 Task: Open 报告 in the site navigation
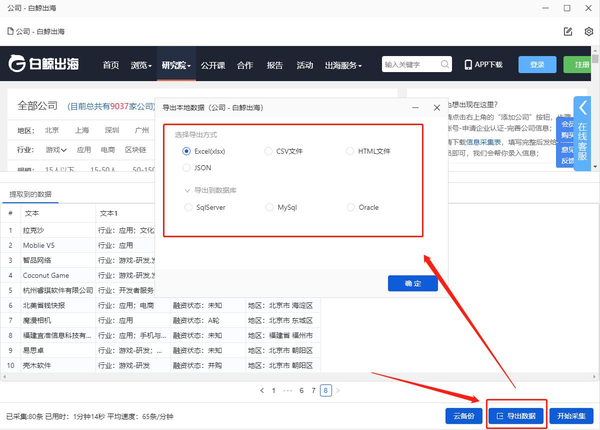click(275, 65)
